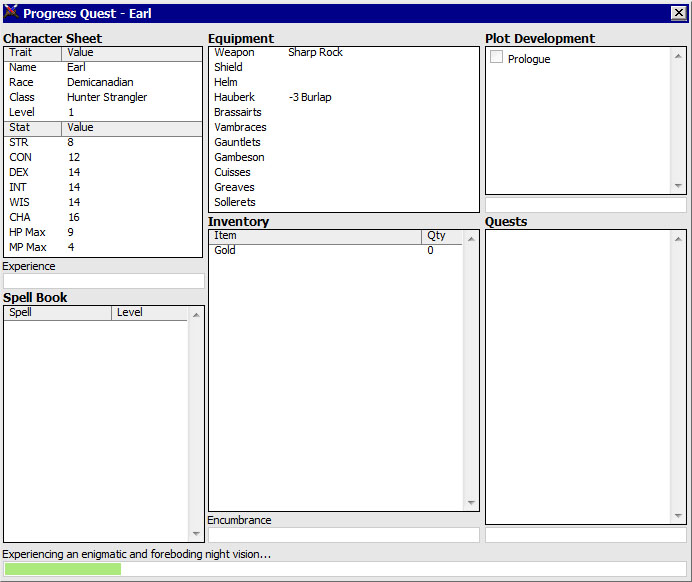Viewport: 692px width, 582px height.
Task: Click the Level column header in Spell Book
Action: [150, 313]
